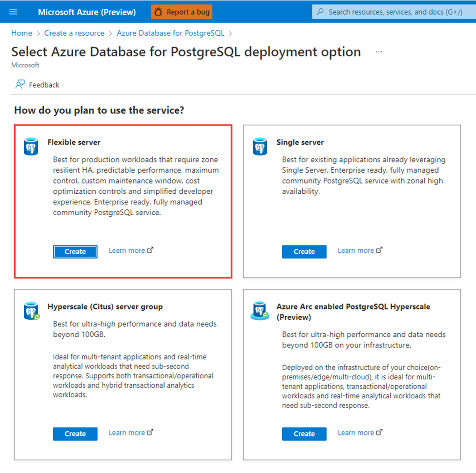Open the Feedback person icon
This screenshot has height=473, width=476.
20,84
